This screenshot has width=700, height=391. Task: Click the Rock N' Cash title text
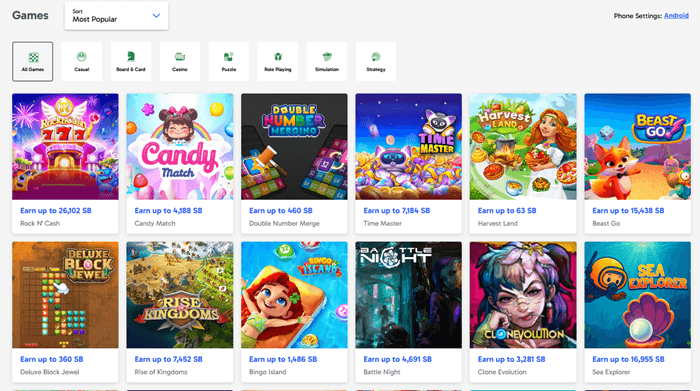[40, 223]
